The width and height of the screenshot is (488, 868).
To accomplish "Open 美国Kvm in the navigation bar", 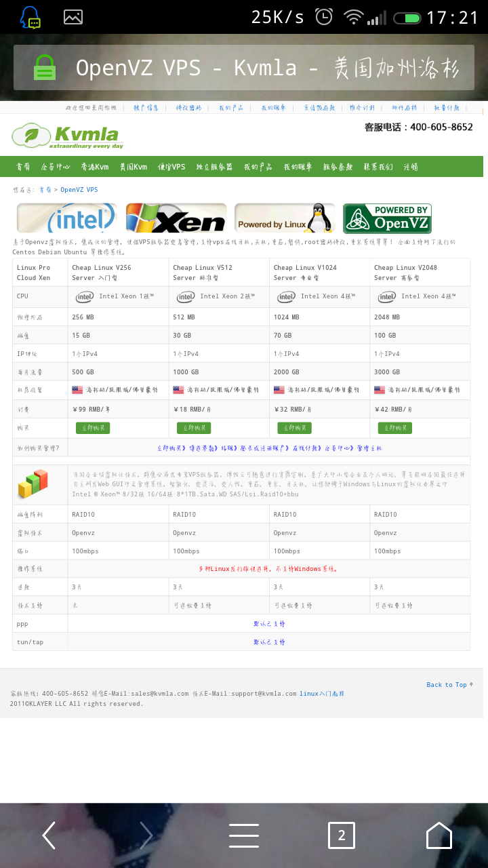I will [134, 167].
